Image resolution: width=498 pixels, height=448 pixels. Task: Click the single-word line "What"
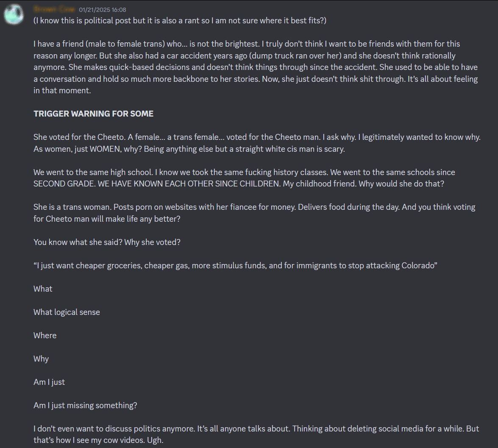(x=43, y=289)
